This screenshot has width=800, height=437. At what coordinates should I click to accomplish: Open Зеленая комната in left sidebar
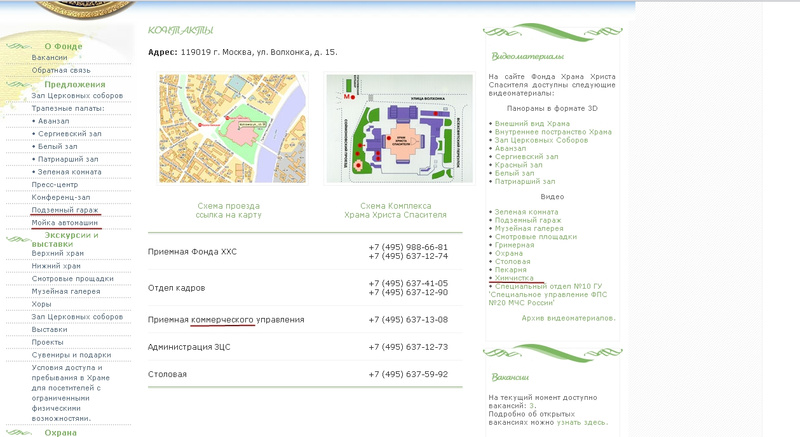coord(69,172)
